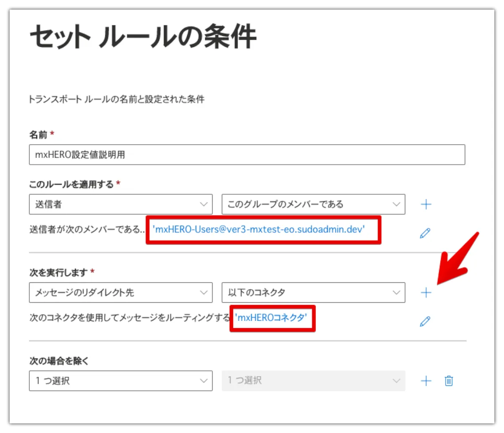
Task: Open the enabled 1 つ選択 exception dropdown
Action: click(121, 381)
